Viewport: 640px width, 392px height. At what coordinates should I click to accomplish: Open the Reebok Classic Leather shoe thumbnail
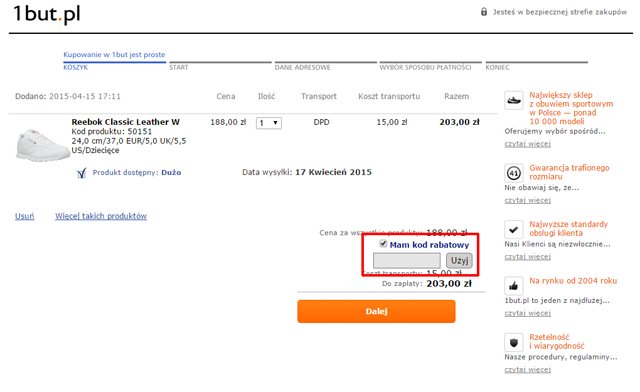point(42,145)
